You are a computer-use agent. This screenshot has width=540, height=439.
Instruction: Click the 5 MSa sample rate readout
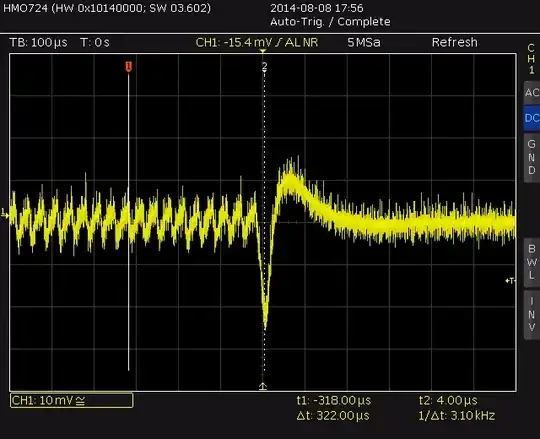coord(364,43)
